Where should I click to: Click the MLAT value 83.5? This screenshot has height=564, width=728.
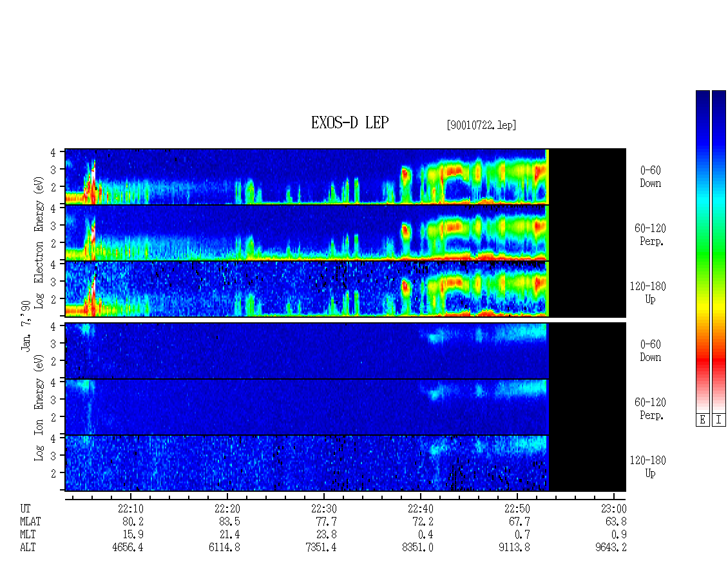229,521
